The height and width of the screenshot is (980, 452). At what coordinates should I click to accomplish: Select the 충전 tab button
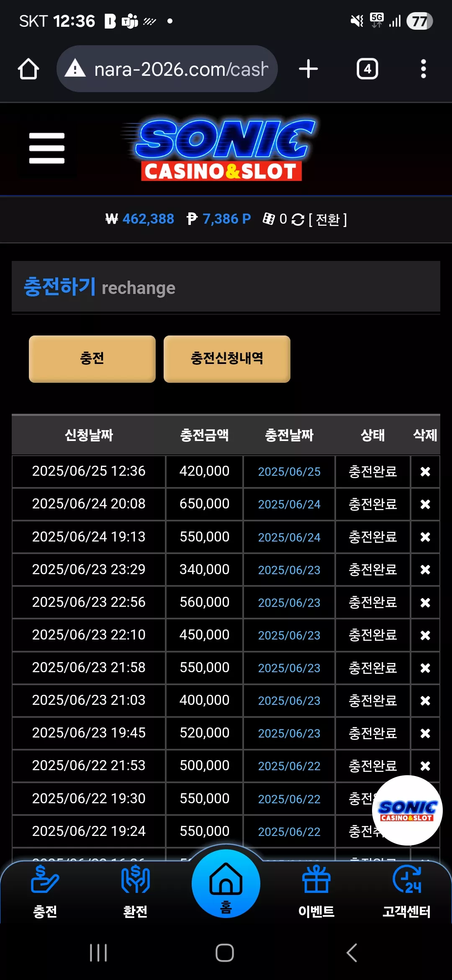(x=92, y=359)
